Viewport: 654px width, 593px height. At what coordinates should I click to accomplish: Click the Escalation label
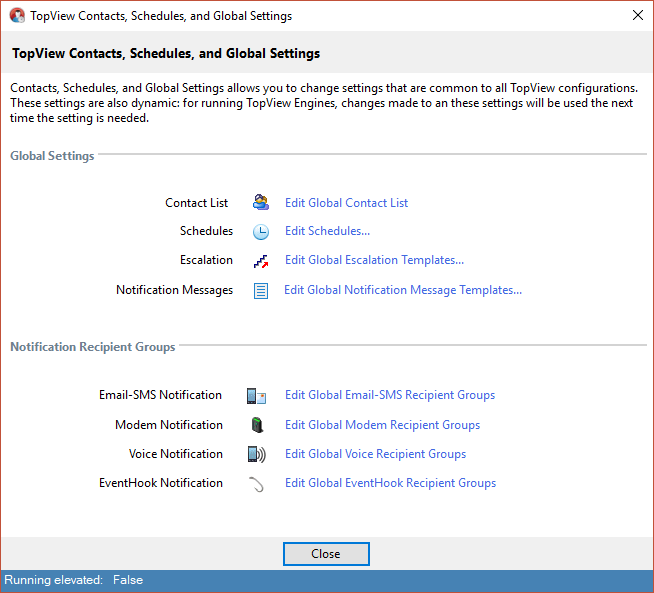pos(206,260)
